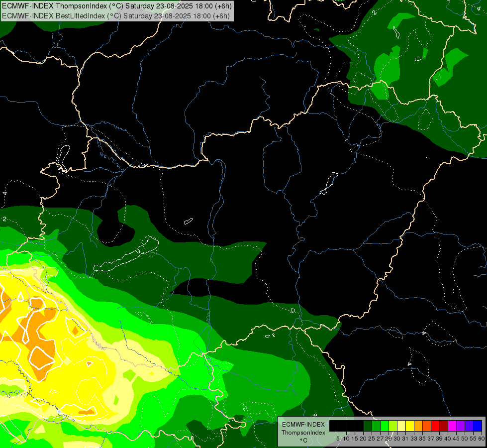Image resolution: width=487 pixels, height=448 pixels.
Task: Select the medium green 25–27 legend swatch
Action: (x=376, y=426)
